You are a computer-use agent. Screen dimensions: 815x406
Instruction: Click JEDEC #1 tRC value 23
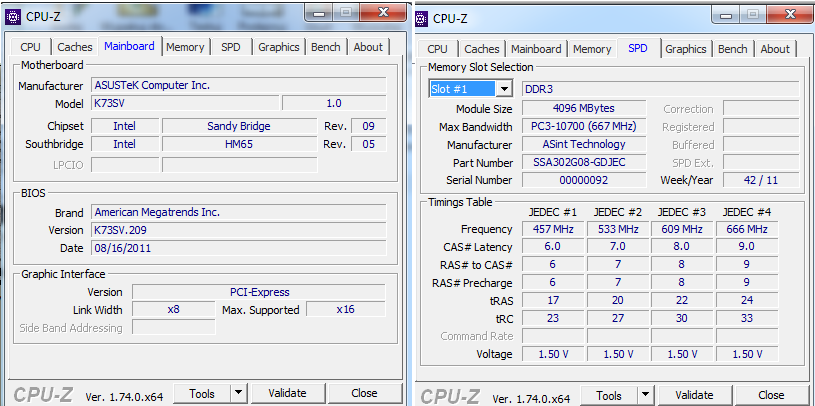click(553, 318)
